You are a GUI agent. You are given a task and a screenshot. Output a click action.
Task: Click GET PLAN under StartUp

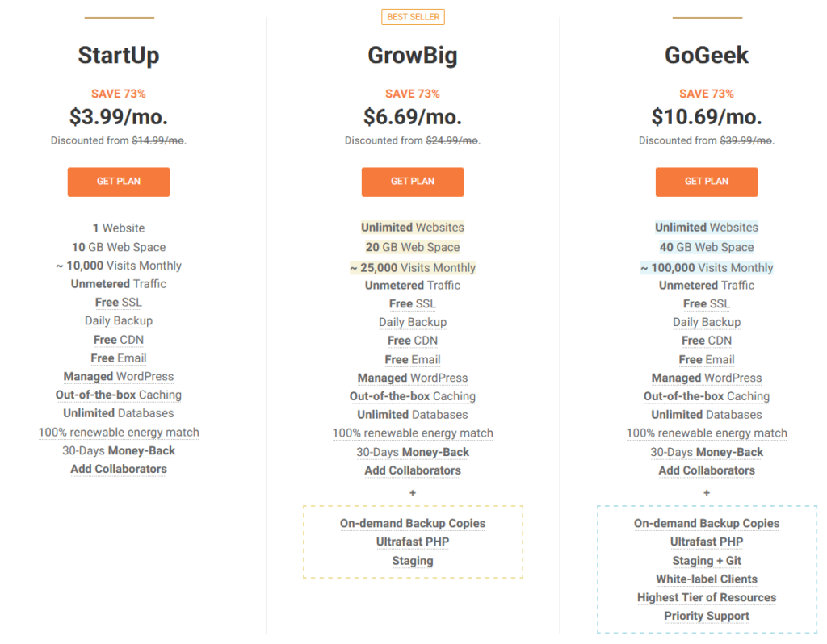[119, 182]
